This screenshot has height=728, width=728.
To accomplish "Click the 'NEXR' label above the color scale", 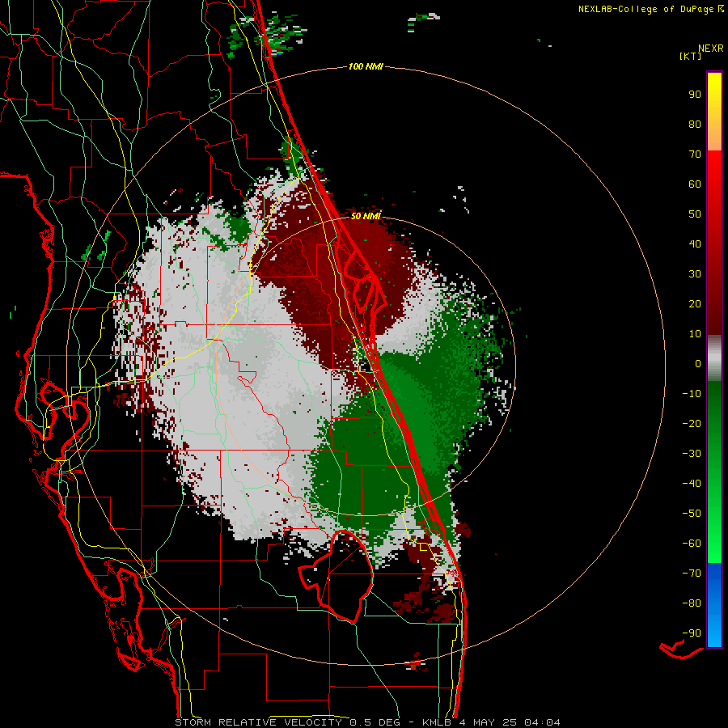I will tap(710, 49).
